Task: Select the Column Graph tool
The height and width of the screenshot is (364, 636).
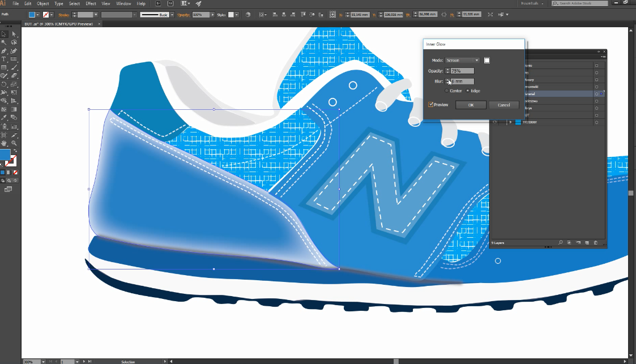Action: 14,126
